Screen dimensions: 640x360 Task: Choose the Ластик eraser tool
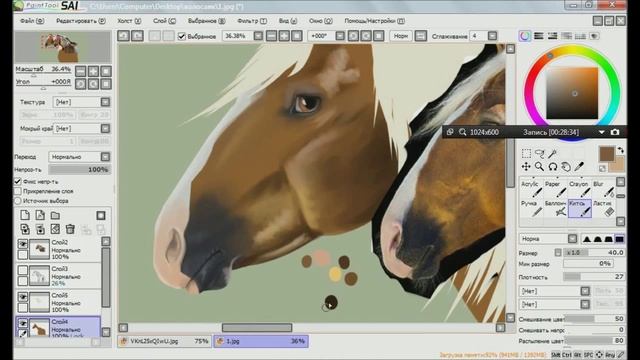(x=604, y=208)
